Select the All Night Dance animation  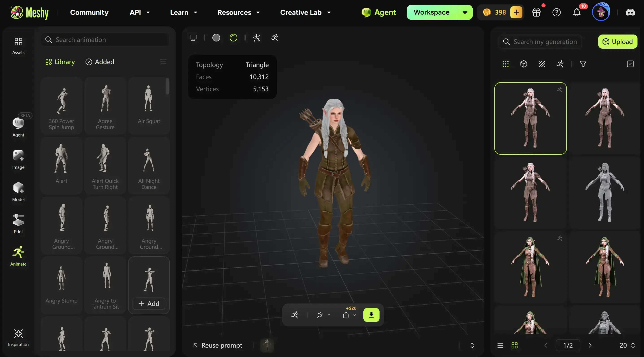point(149,166)
